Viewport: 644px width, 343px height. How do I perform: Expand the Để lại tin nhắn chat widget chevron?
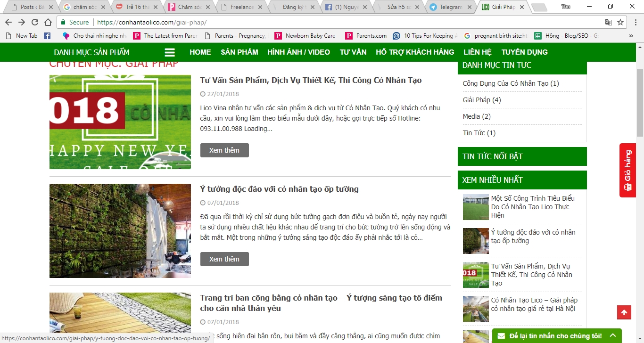[613, 336]
